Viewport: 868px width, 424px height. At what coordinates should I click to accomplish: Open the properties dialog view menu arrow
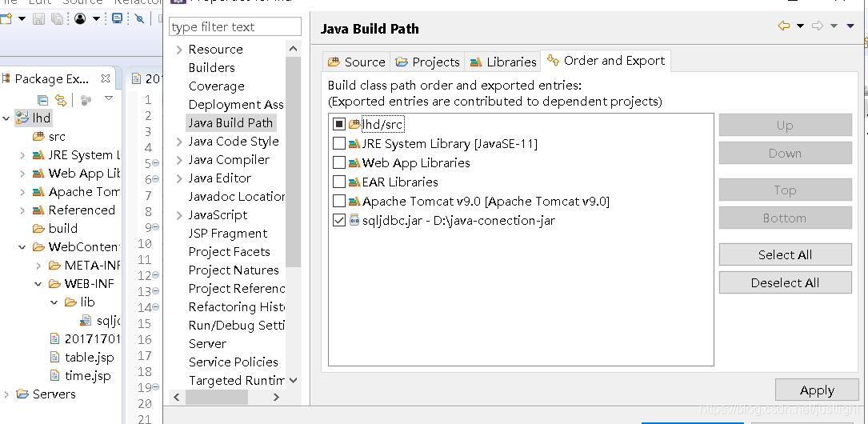tap(851, 26)
